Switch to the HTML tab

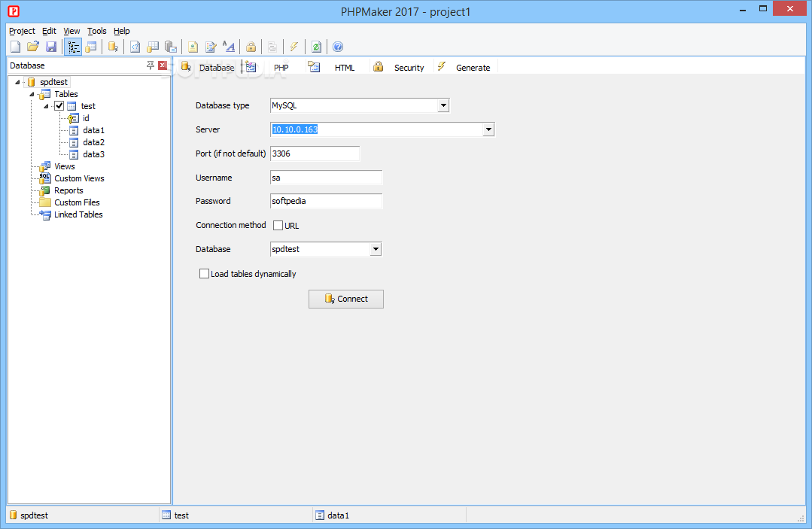point(345,68)
